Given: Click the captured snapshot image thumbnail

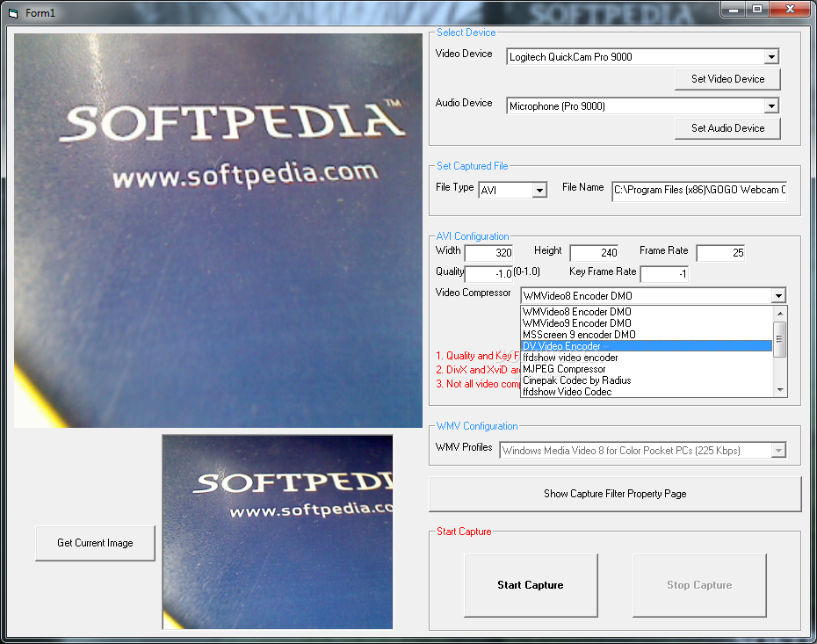Looking at the screenshot, I should click(x=278, y=532).
